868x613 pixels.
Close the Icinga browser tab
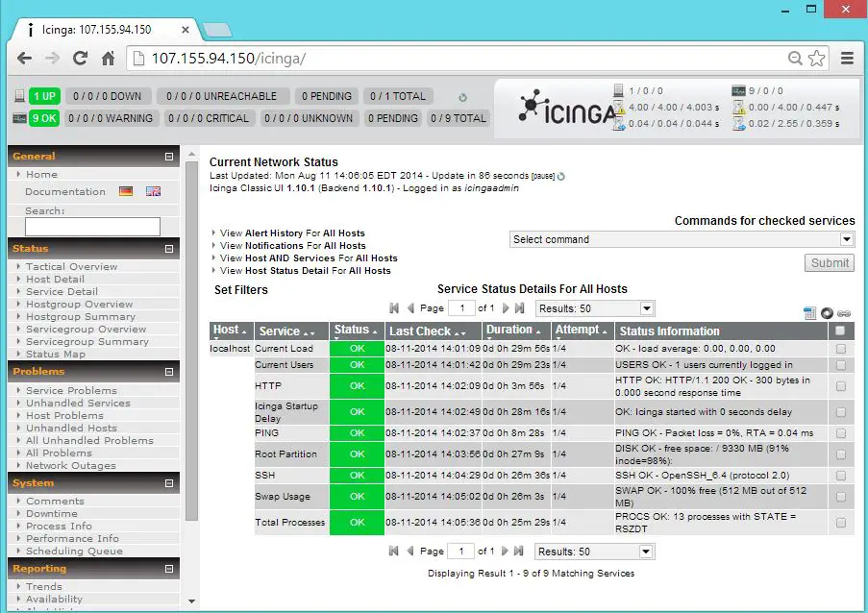click(x=186, y=30)
